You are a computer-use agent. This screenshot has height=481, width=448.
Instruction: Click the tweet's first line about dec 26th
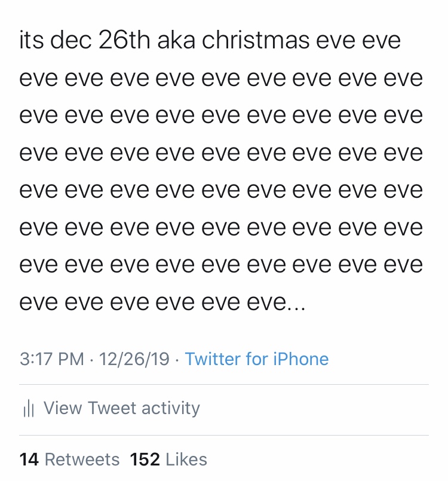point(210,40)
